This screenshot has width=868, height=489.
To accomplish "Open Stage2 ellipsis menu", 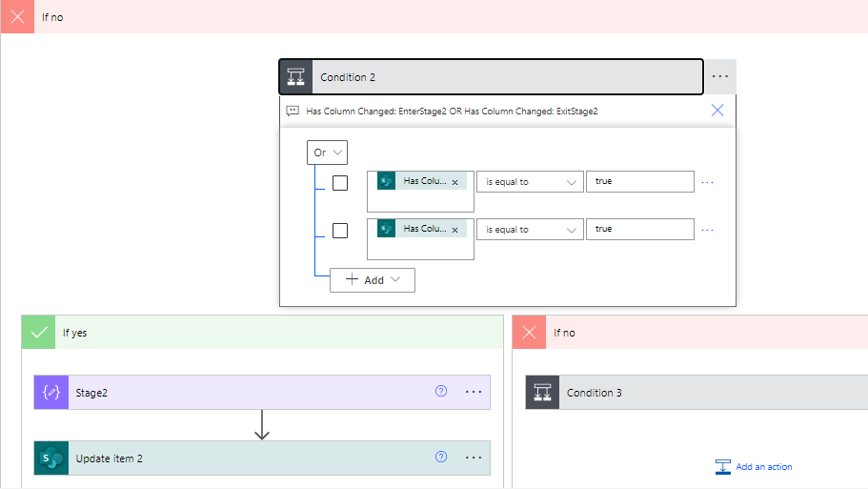I will tap(474, 392).
